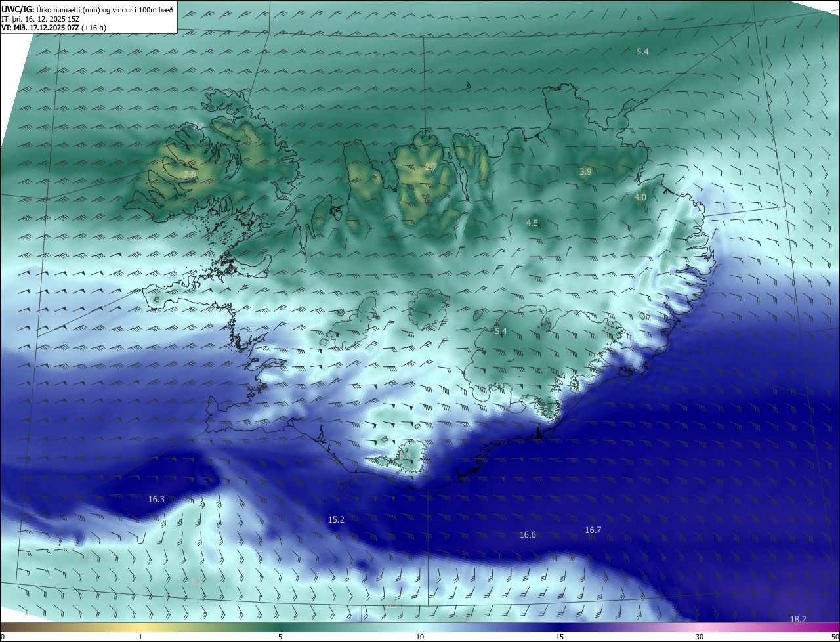Click the 16.7 value label on the map

pos(593,530)
